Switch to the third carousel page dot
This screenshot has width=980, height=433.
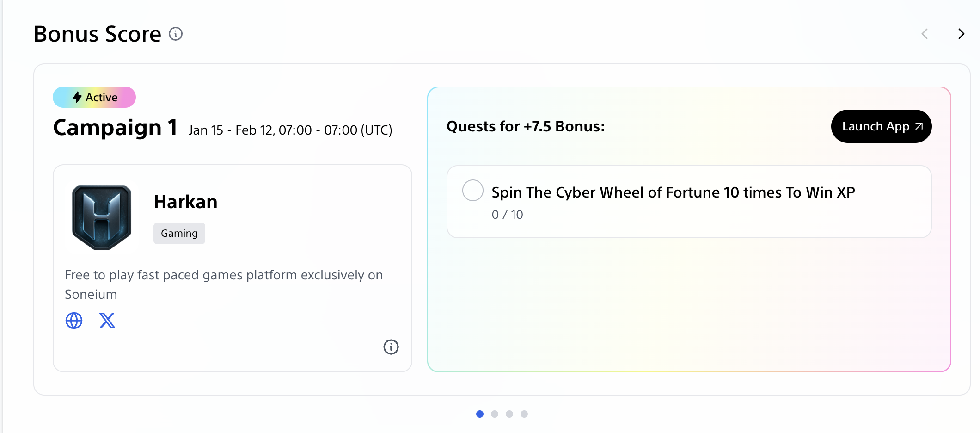(509, 414)
